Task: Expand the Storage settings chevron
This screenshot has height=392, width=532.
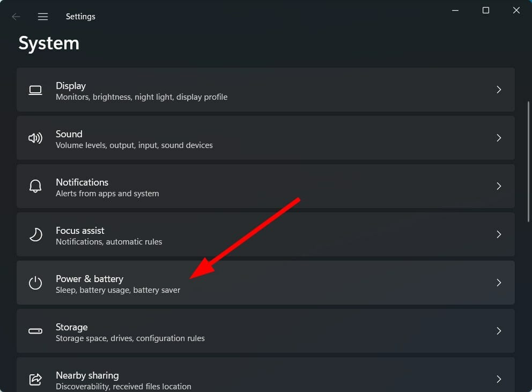Action: (x=499, y=331)
